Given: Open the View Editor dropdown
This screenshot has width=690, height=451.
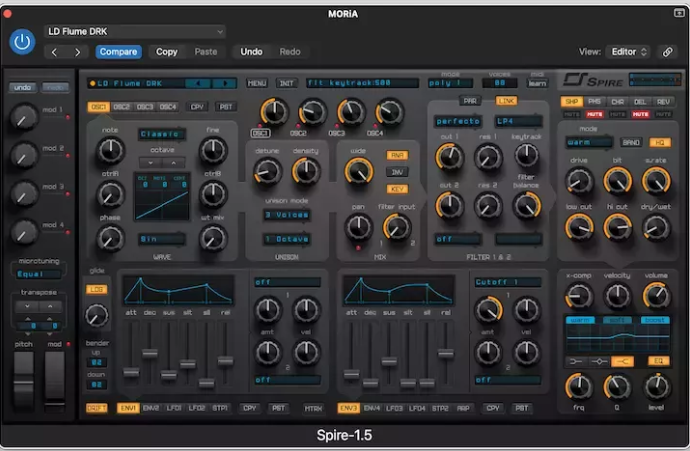Looking at the screenshot, I should click(x=628, y=52).
